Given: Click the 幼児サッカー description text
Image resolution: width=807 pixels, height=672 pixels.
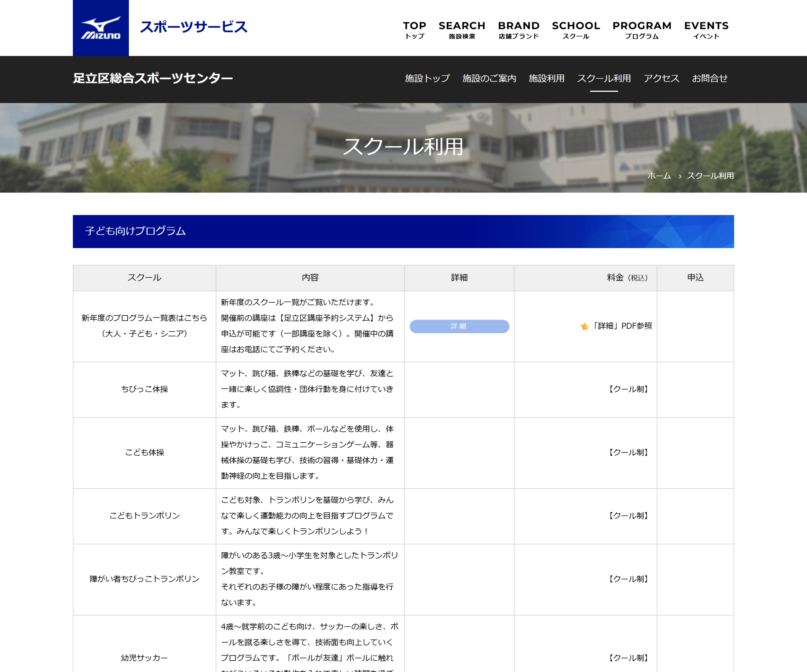Looking at the screenshot, I should coord(309,647).
